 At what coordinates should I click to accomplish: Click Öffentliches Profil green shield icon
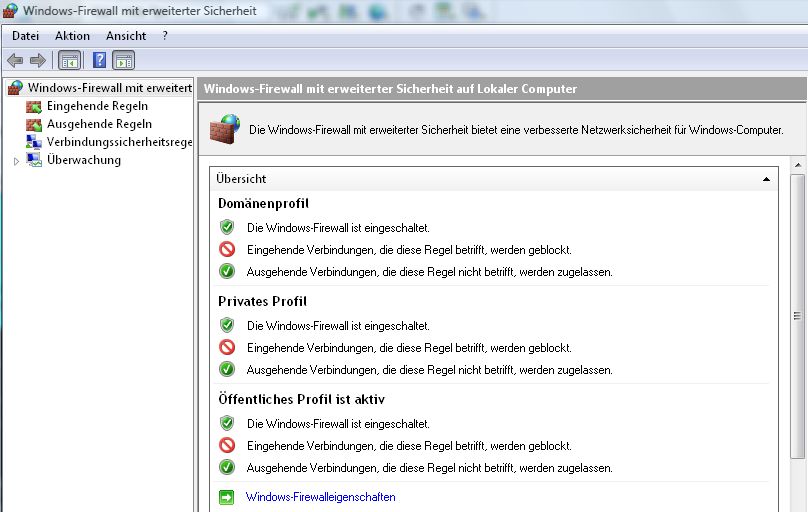point(227,423)
